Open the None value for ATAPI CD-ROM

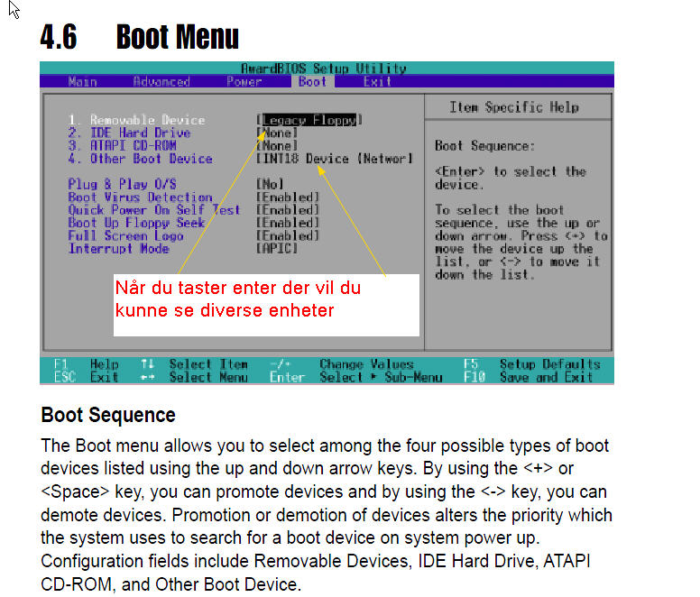pyautogui.click(x=277, y=146)
